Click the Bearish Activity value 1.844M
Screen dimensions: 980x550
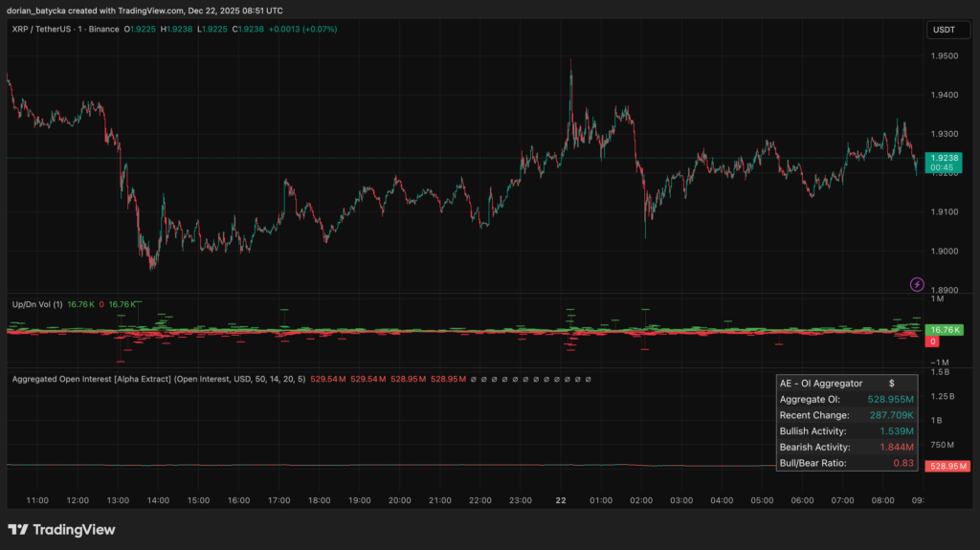coord(895,447)
